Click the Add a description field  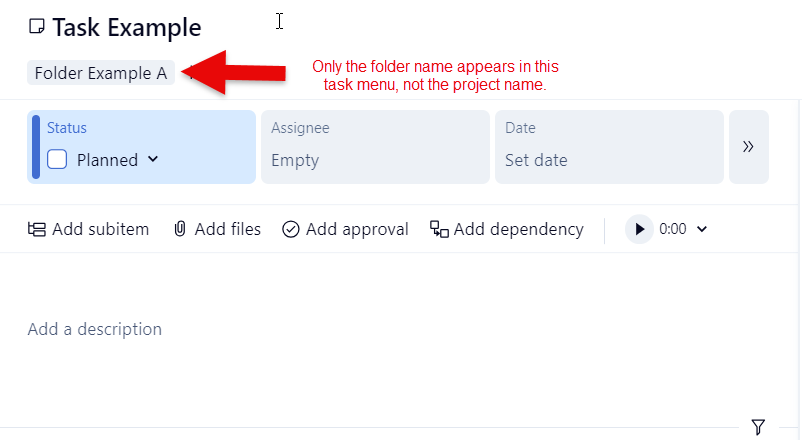95,329
